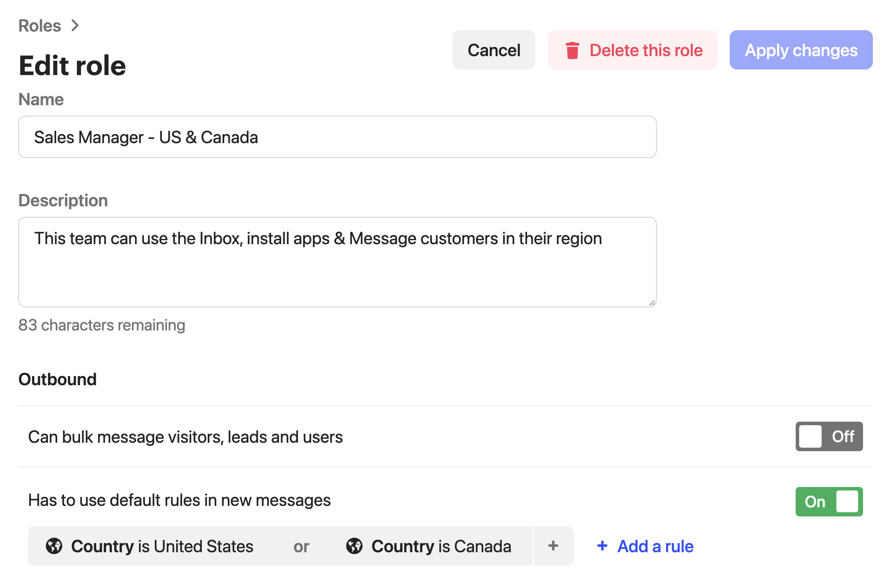This screenshot has height=588, width=889.
Task: Enable bulk message visitors toggle
Action: pyautogui.click(x=829, y=436)
